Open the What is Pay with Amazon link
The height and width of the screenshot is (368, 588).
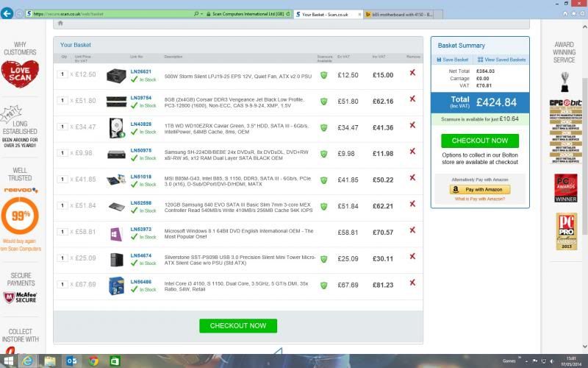coord(480,199)
